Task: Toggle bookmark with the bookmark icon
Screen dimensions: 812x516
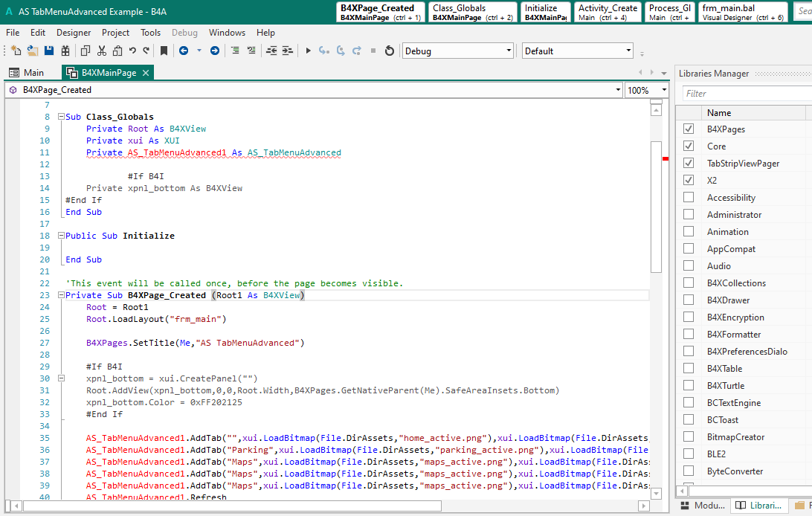Action: 164,51
